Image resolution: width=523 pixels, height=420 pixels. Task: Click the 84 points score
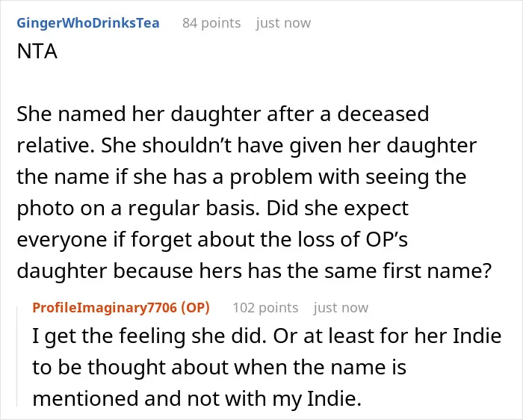point(211,23)
